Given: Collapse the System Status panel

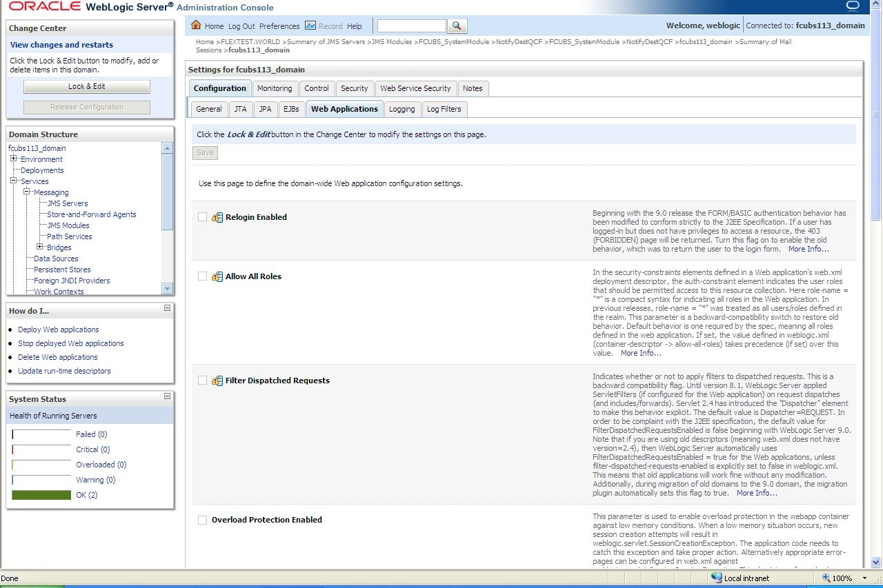Looking at the screenshot, I should point(167,396).
